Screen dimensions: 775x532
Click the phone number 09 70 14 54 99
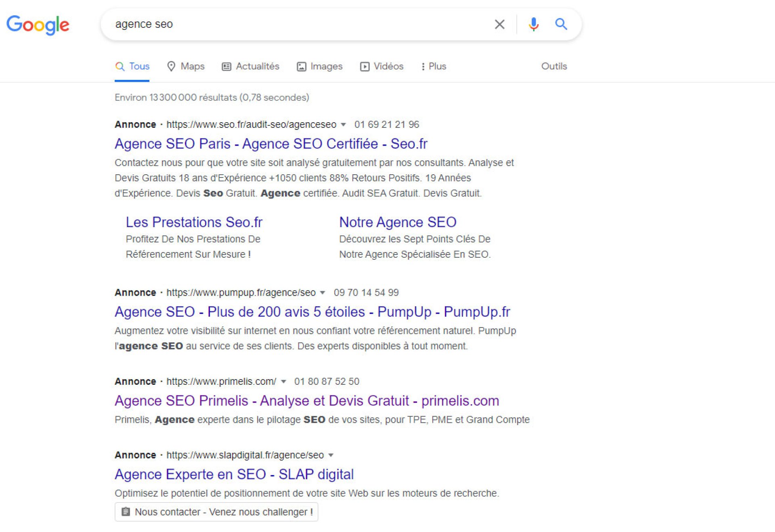point(366,293)
